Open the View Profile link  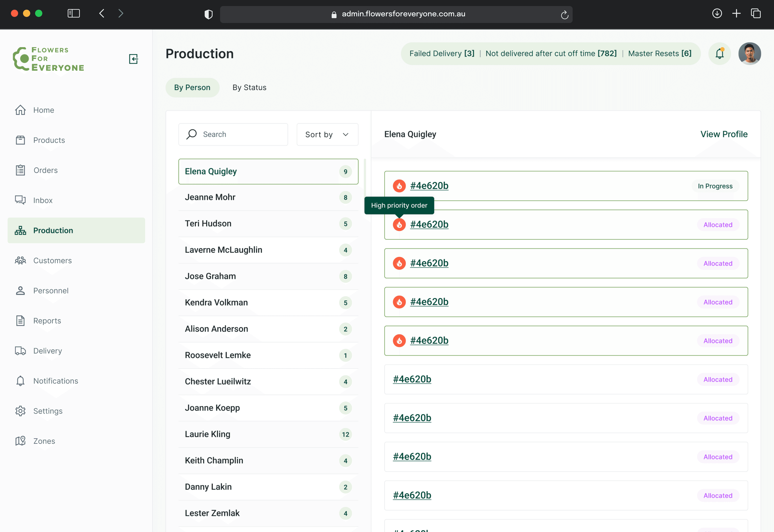click(x=724, y=134)
